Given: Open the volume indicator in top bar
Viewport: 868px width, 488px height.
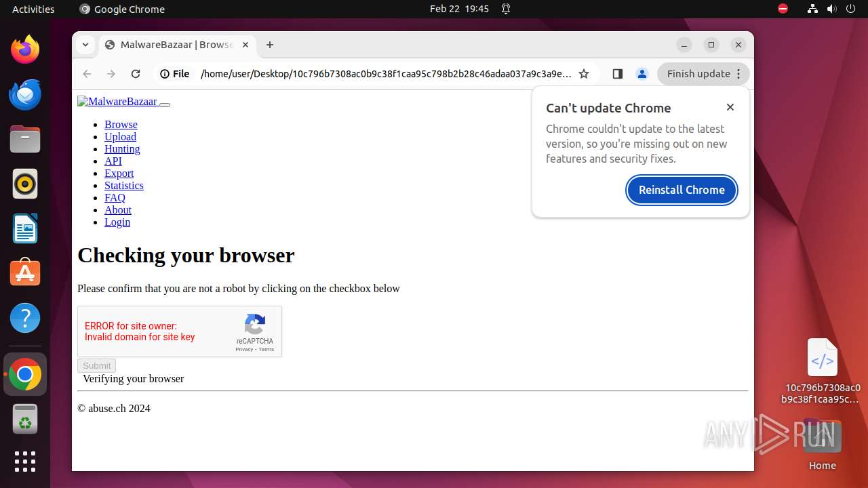Looking at the screenshot, I should [832, 9].
